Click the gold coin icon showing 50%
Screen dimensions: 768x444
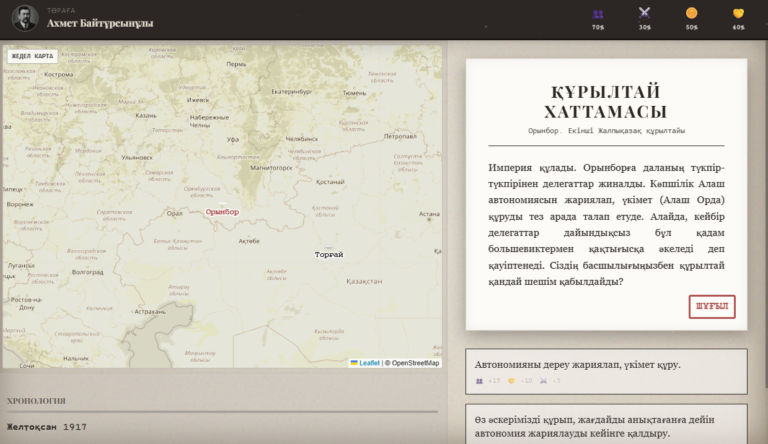pos(691,13)
